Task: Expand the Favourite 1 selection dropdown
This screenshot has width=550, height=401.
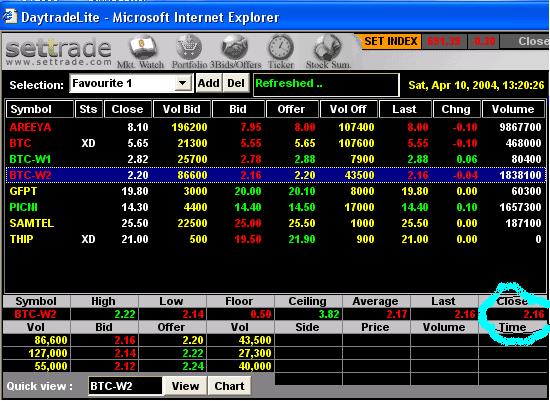Action: click(182, 83)
